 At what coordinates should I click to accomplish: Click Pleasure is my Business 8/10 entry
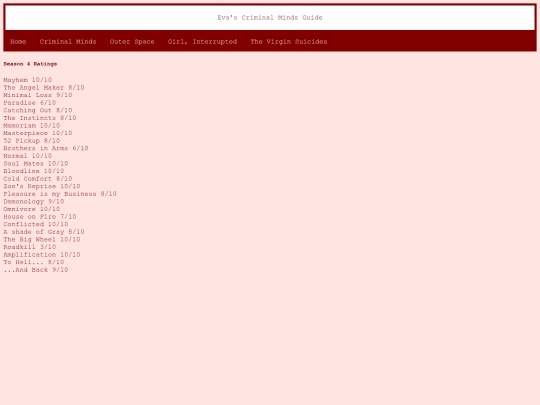click(60, 194)
